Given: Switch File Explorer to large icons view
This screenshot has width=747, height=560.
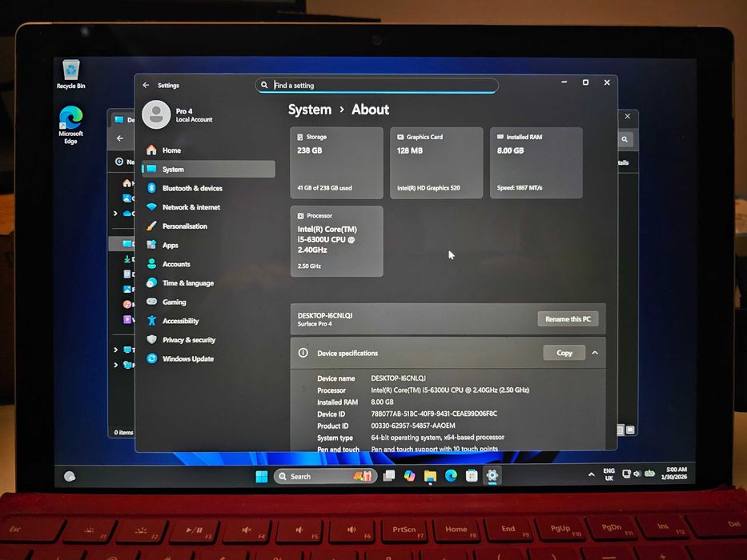Looking at the screenshot, I should tap(630, 430).
